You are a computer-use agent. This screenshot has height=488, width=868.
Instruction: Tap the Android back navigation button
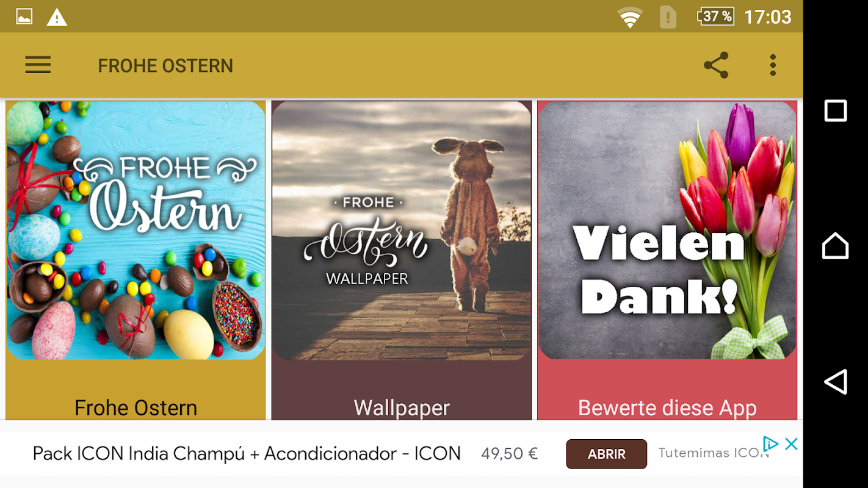click(x=836, y=382)
